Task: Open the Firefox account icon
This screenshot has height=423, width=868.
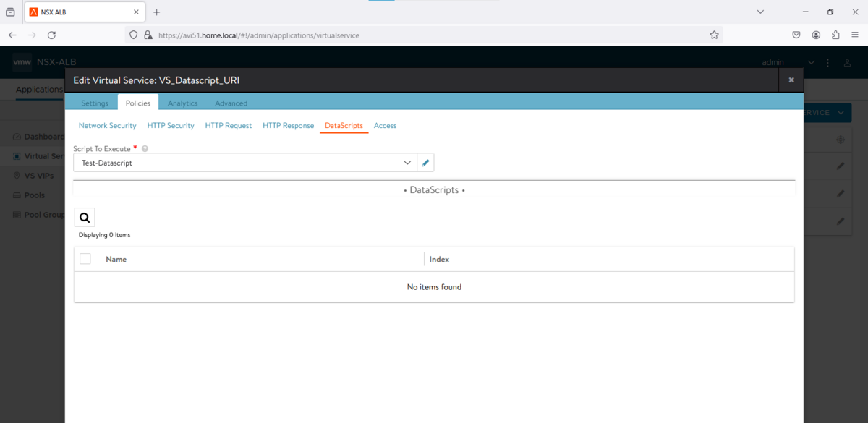Action: (x=816, y=35)
